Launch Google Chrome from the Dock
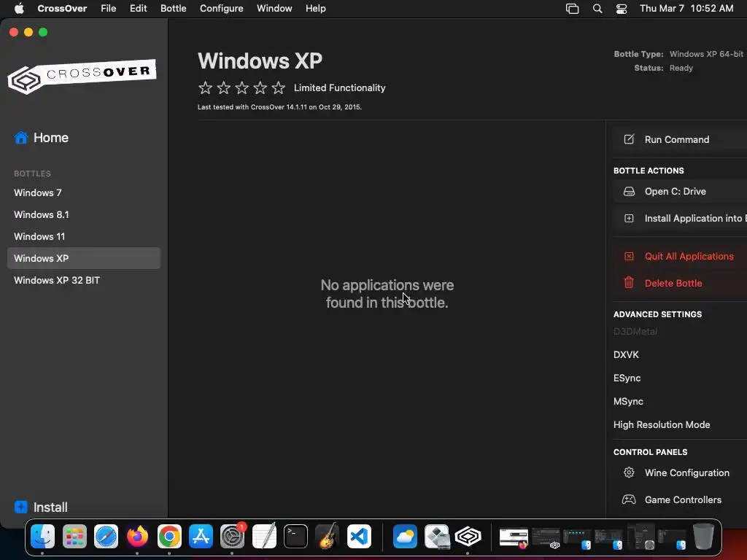The image size is (747, 560). pyautogui.click(x=169, y=536)
